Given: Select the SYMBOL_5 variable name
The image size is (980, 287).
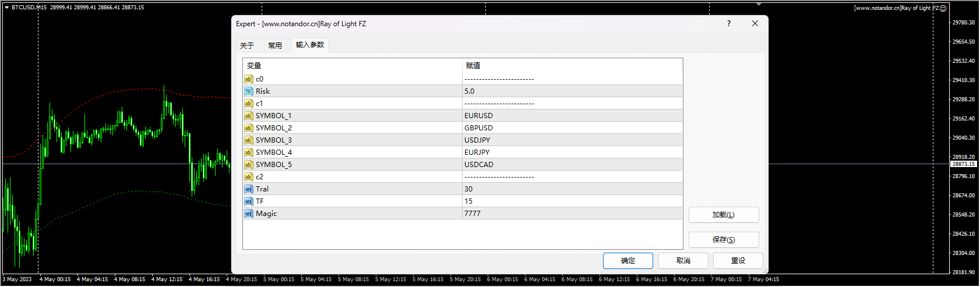Looking at the screenshot, I should pyautogui.click(x=274, y=165).
